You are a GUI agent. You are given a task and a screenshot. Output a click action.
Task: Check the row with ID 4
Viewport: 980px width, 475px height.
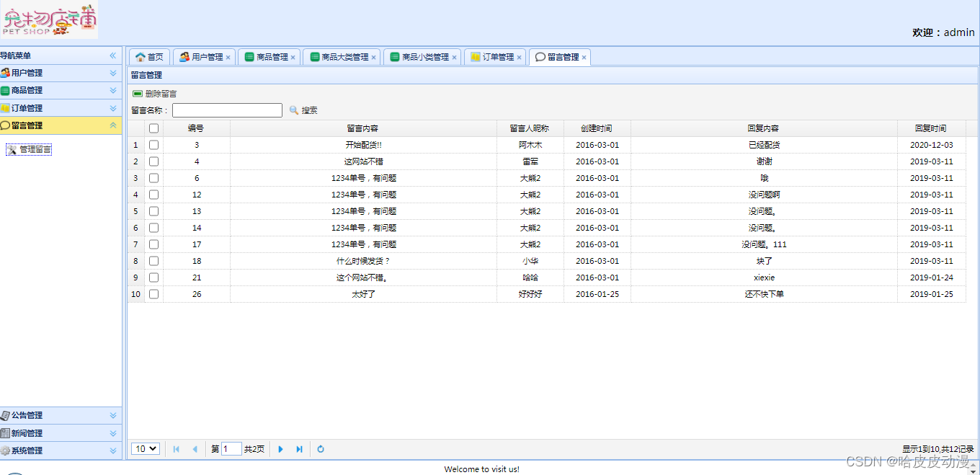pyautogui.click(x=153, y=161)
